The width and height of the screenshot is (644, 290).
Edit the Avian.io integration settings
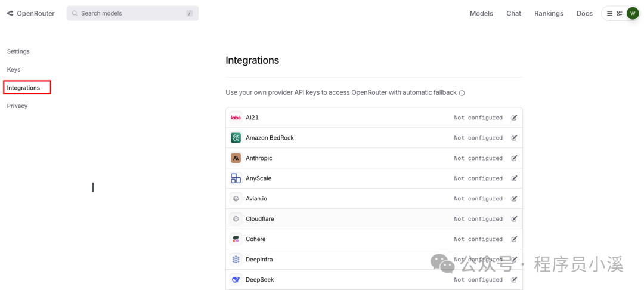514,199
